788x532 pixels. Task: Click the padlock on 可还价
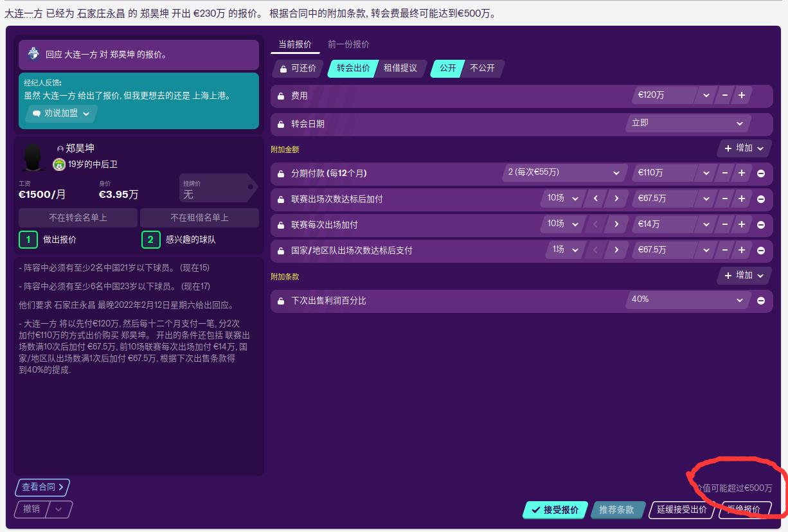(283, 67)
